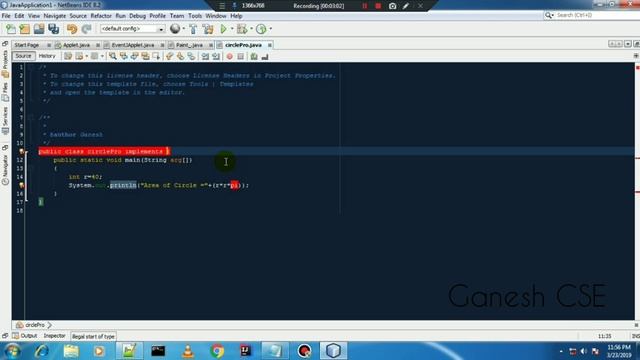
Task: Click the recorder pencil annotation icon
Action: point(406,6)
